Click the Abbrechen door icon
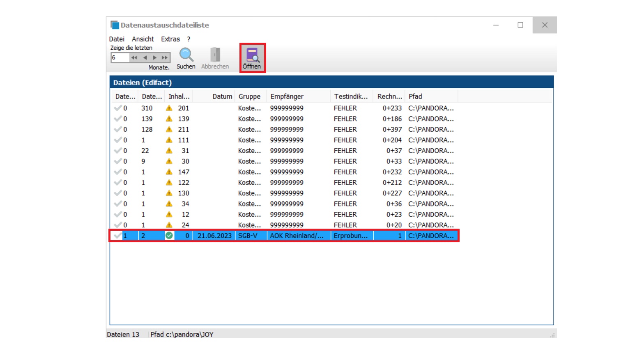This screenshot has width=644, height=358. (215, 55)
